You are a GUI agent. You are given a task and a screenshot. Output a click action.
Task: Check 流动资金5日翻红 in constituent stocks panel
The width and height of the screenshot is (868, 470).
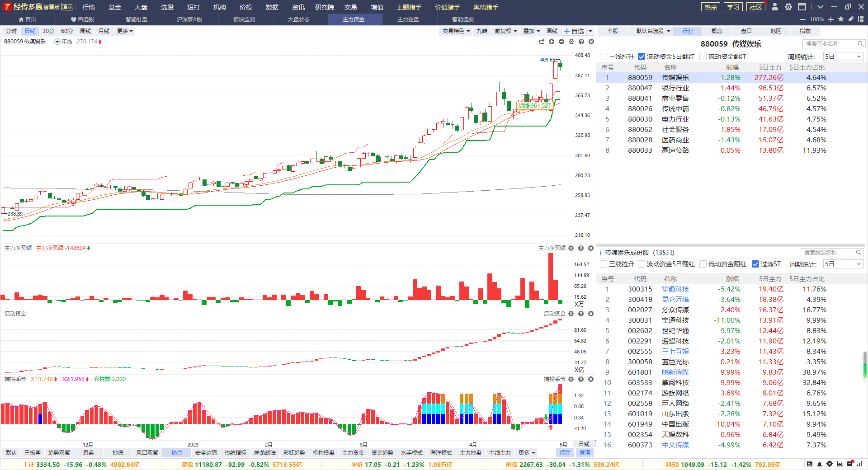[x=642, y=264]
